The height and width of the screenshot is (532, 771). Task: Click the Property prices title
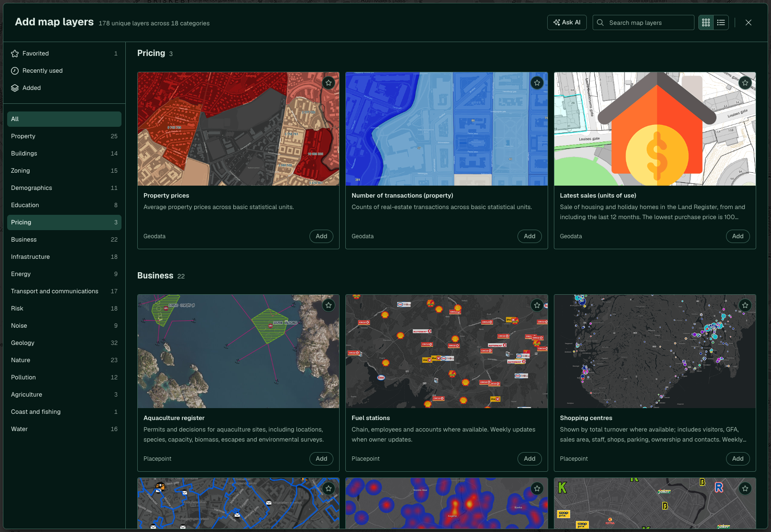click(166, 196)
